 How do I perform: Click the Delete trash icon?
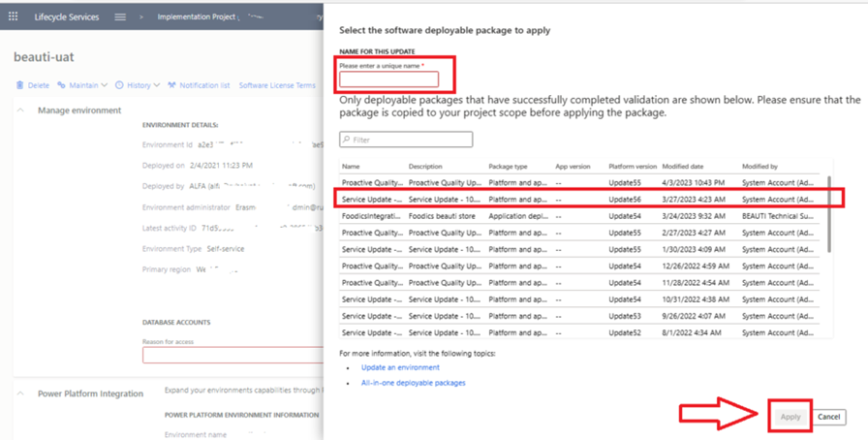coord(20,85)
